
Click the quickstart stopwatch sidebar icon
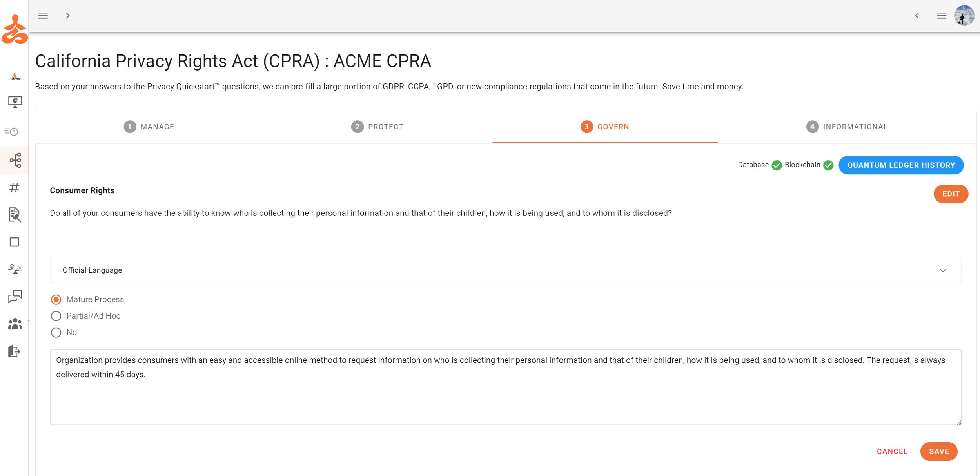click(12, 131)
